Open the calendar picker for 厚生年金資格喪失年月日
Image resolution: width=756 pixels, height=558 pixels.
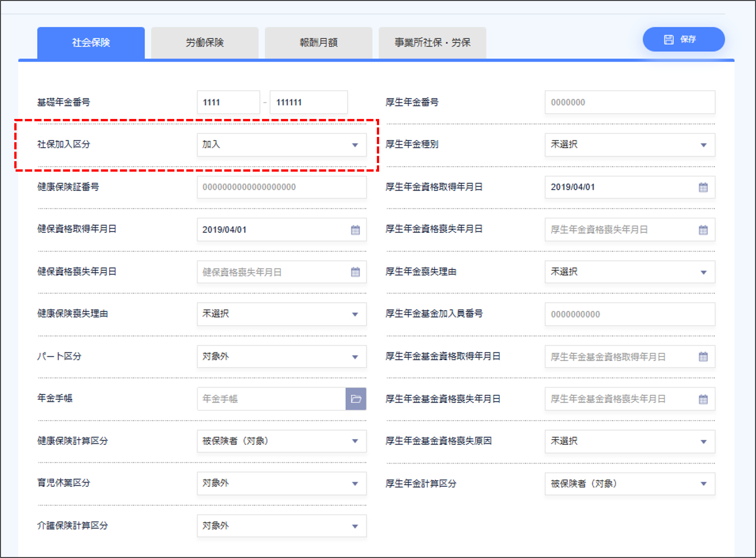click(704, 230)
